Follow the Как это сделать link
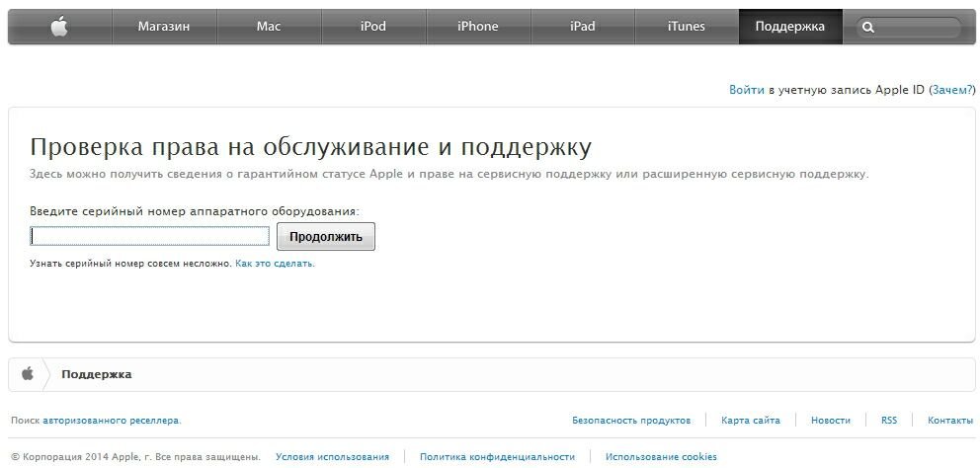 [275, 264]
